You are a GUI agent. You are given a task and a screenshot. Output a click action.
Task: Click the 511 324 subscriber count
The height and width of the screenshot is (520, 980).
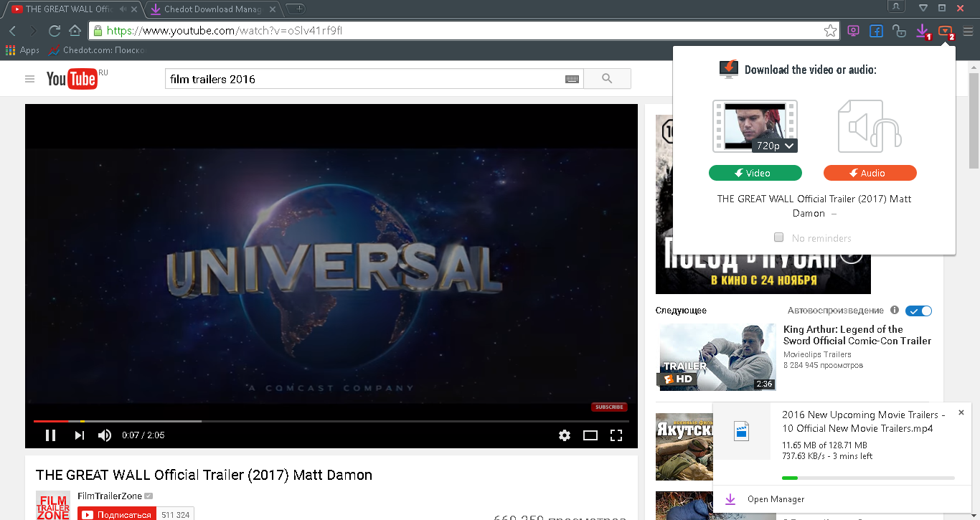pos(176,514)
